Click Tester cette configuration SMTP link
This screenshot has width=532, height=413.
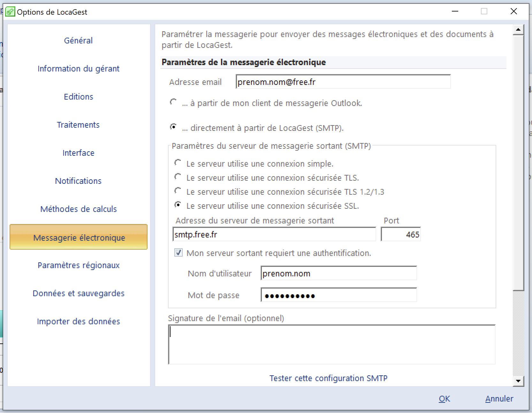click(x=328, y=378)
